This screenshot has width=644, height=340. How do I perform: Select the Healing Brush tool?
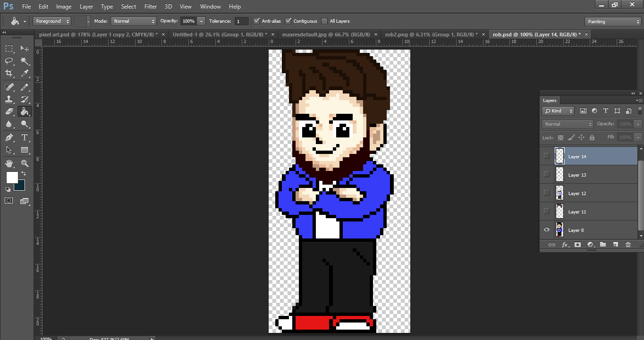click(9, 87)
